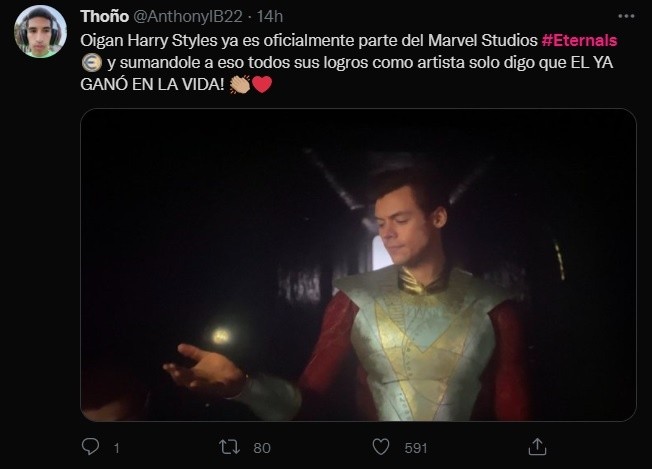Open the share icon for this tweet
Image resolution: width=652 pixels, height=469 pixels.
(537, 447)
